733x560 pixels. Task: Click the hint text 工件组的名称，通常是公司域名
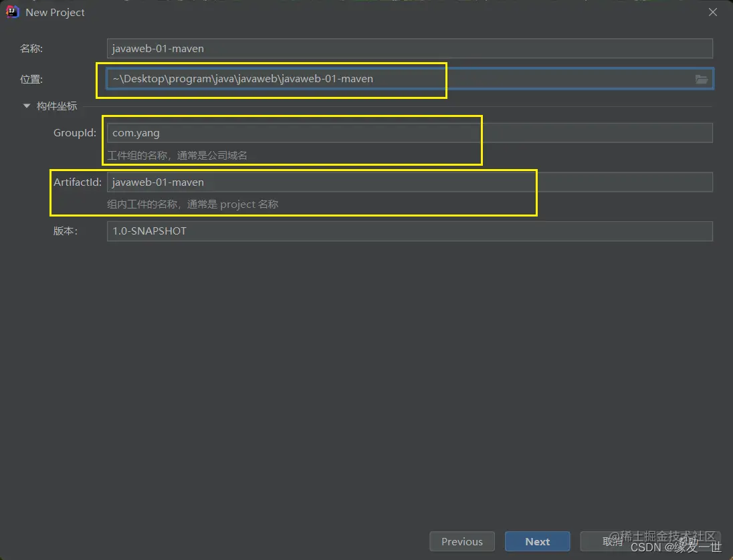click(177, 156)
